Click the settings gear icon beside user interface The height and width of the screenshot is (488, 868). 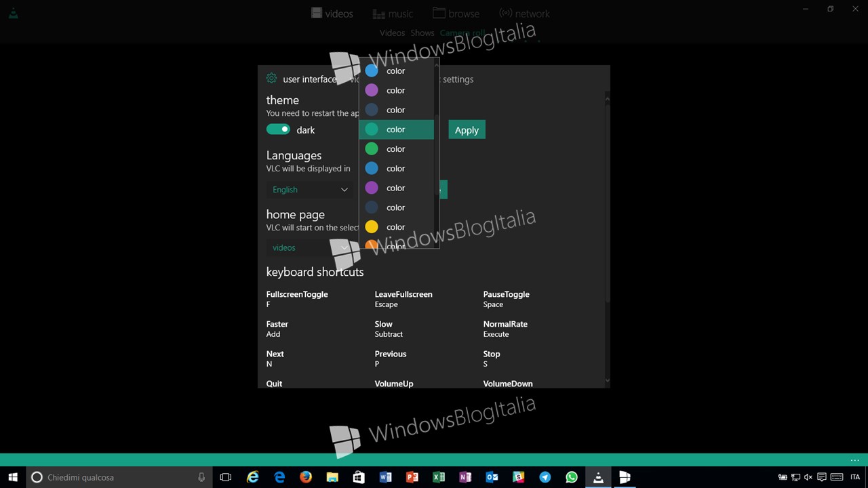pos(271,79)
